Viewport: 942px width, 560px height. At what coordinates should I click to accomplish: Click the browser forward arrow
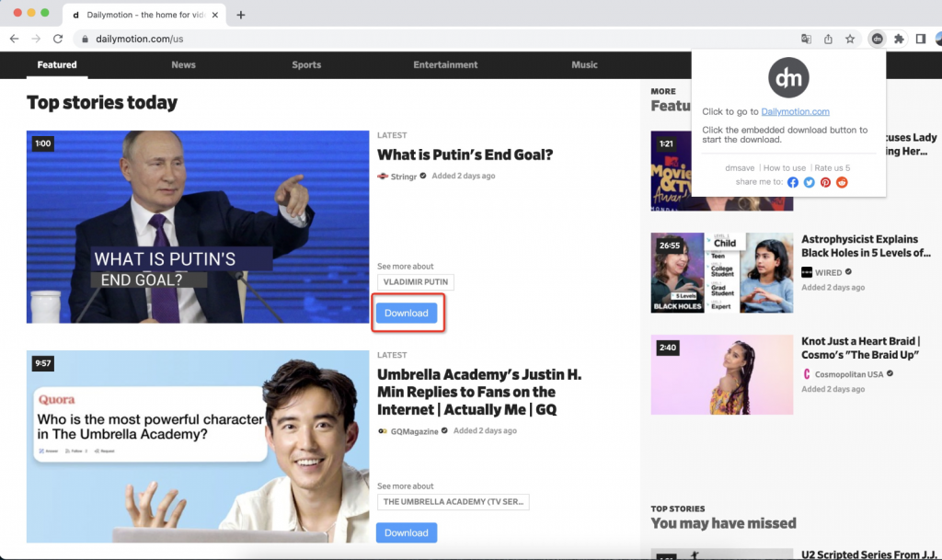click(x=36, y=39)
